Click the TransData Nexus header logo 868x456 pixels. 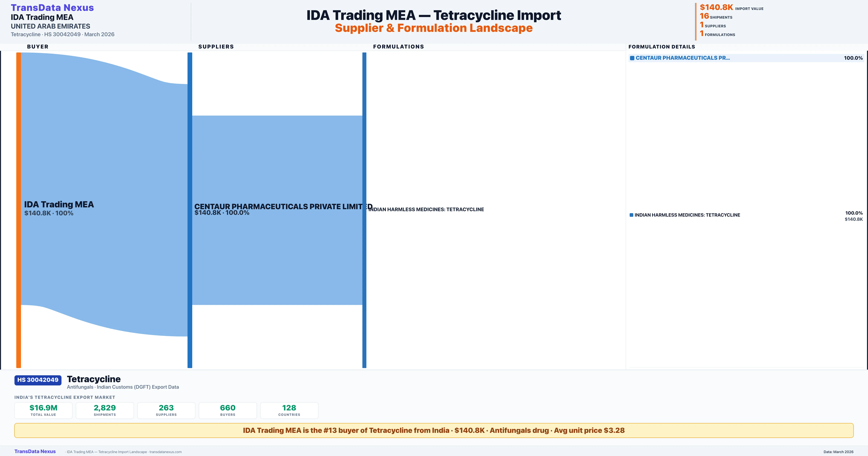pyautogui.click(x=52, y=7)
